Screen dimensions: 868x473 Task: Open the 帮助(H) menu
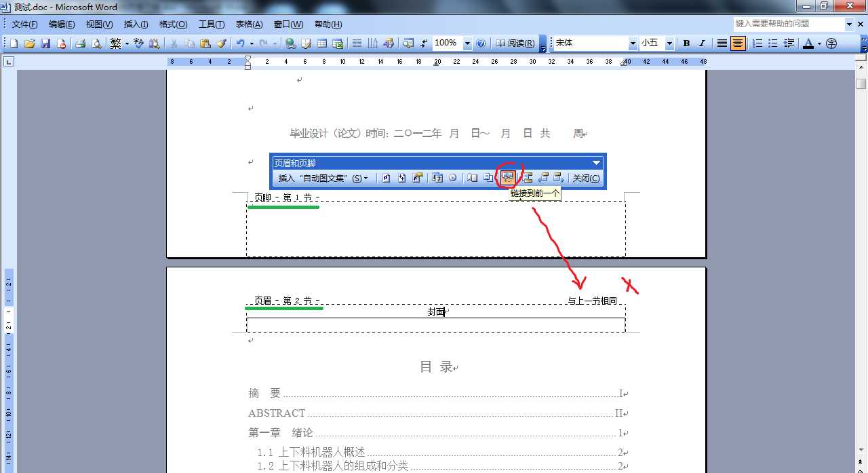coord(328,24)
